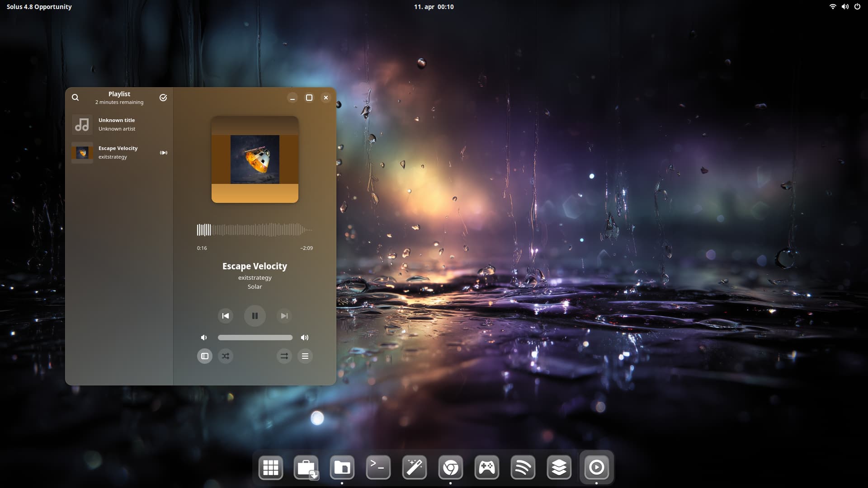This screenshot has height=488, width=868.
Task: Click the high volume speaker icon
Action: 305,338
